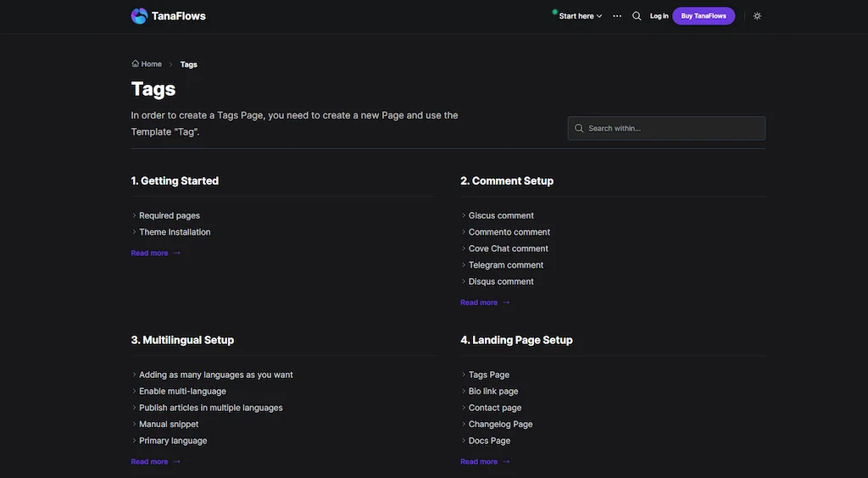Open the Theme Installation article
Viewport: 868px width, 478px height.
(x=175, y=232)
